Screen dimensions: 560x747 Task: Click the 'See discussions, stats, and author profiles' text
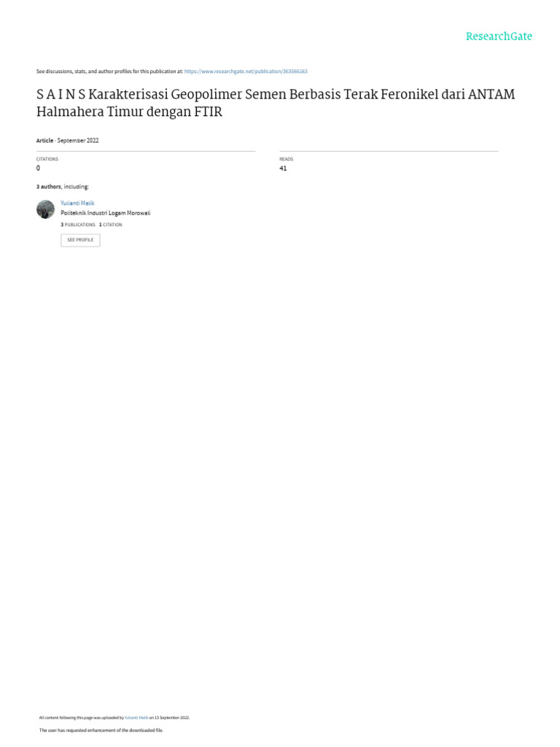point(109,71)
